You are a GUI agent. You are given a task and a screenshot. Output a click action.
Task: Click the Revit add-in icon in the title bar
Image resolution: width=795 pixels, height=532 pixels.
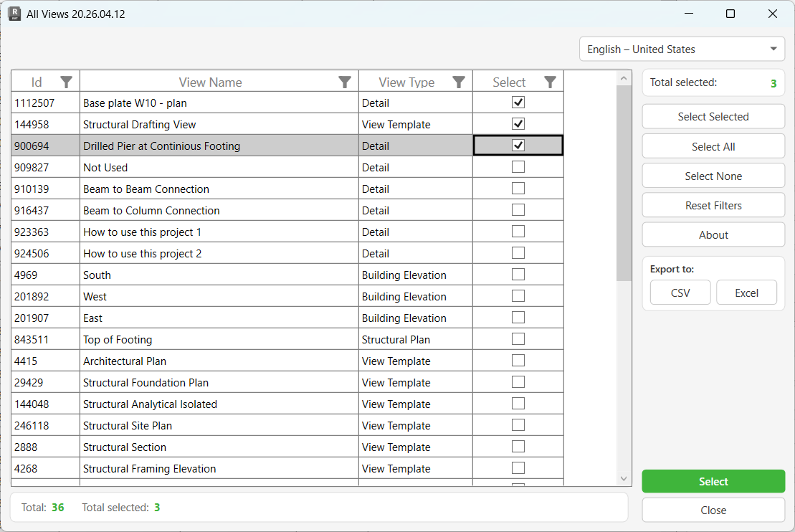tap(14, 13)
